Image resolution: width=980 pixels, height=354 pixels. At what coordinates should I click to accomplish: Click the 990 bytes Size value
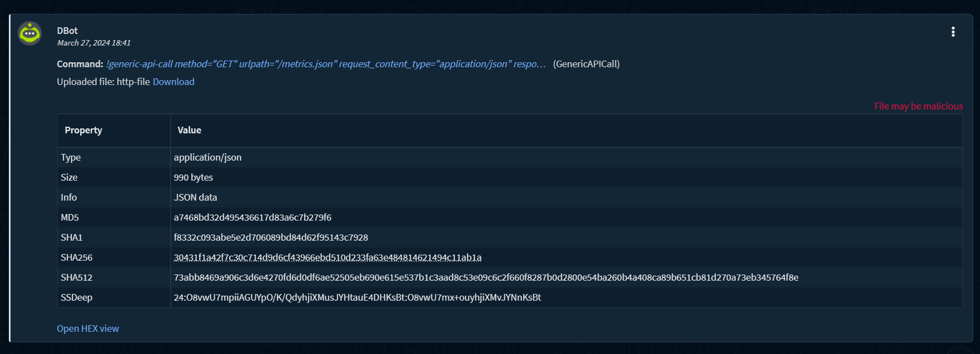[193, 177]
